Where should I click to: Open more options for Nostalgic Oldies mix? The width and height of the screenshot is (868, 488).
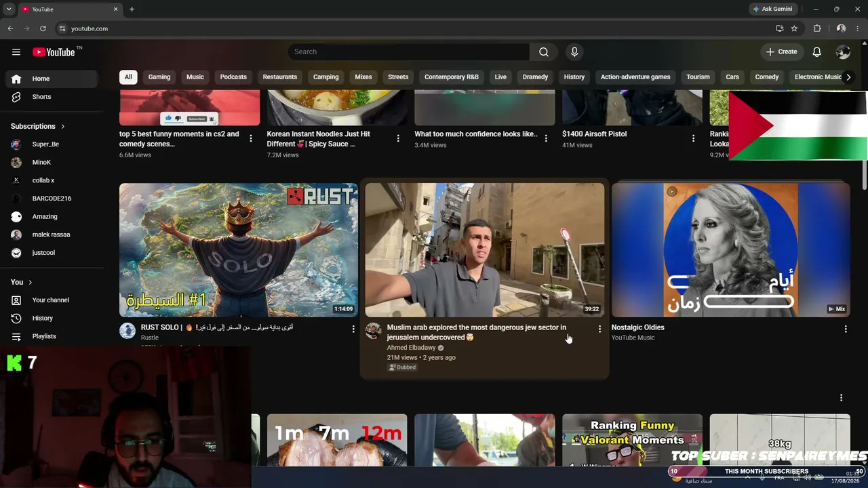846,329
